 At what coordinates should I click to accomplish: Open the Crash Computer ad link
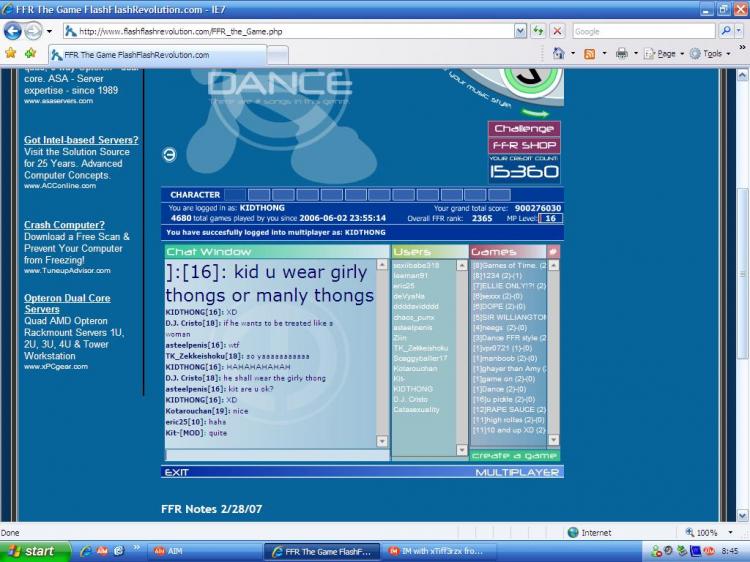(64, 225)
